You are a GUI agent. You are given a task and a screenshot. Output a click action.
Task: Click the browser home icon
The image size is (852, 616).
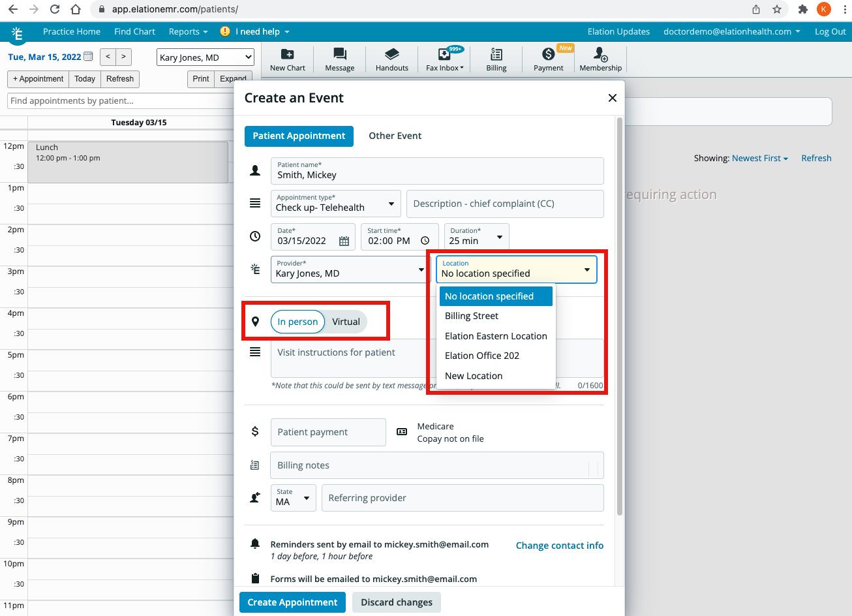click(76, 9)
